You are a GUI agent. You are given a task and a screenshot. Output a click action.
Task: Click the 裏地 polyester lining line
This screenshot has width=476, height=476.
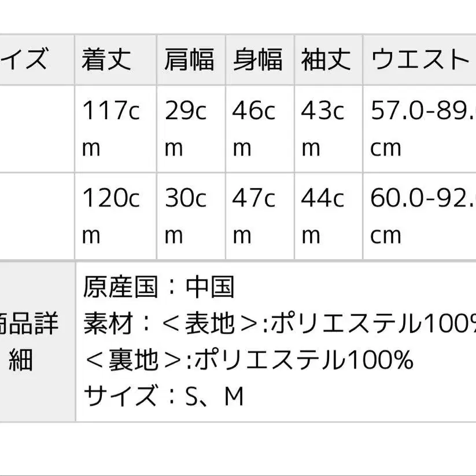249,360
